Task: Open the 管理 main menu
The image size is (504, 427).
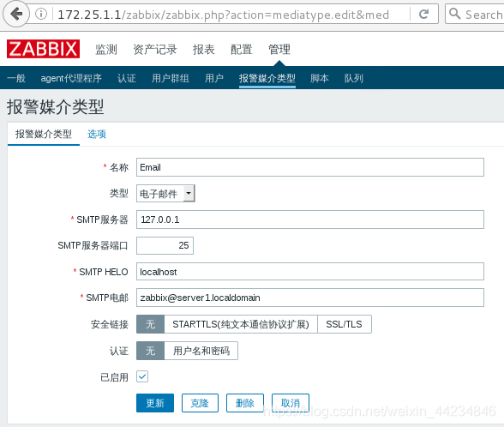Action: [279, 50]
